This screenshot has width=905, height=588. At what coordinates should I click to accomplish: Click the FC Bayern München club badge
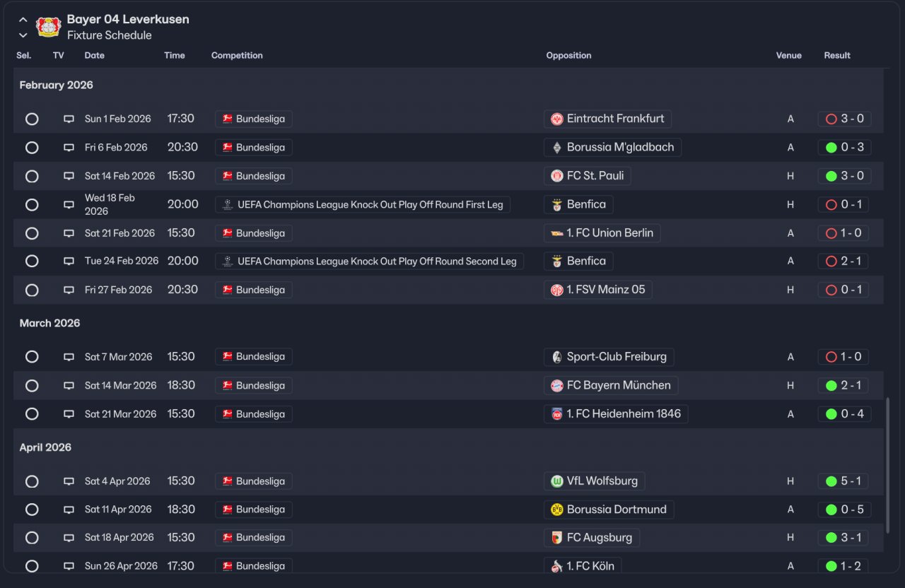click(557, 386)
